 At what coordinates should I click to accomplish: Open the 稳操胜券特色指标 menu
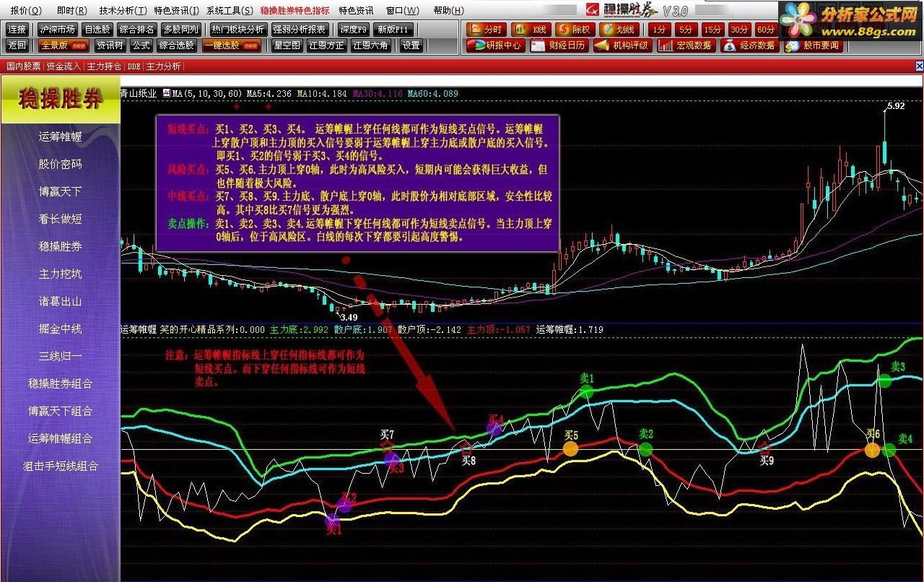295,10
